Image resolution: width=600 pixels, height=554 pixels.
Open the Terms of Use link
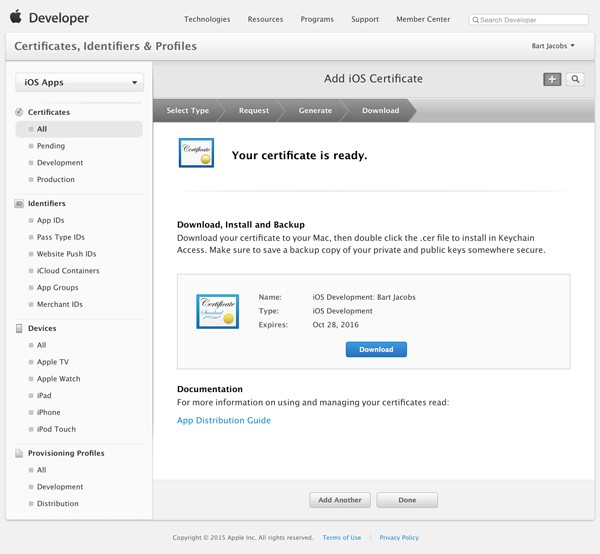click(x=342, y=538)
